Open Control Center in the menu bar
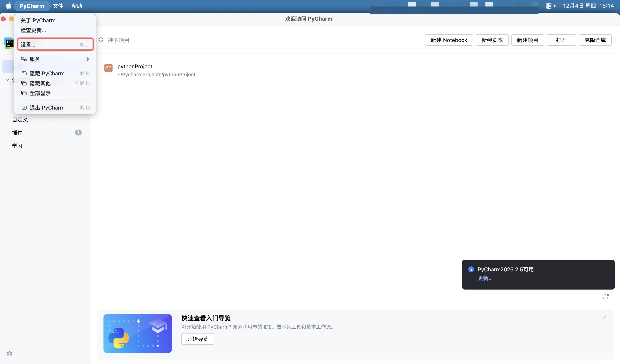 pyautogui.click(x=548, y=6)
